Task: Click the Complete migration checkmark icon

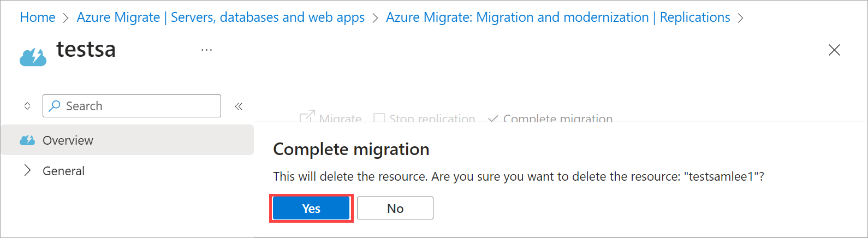Action: point(493,118)
